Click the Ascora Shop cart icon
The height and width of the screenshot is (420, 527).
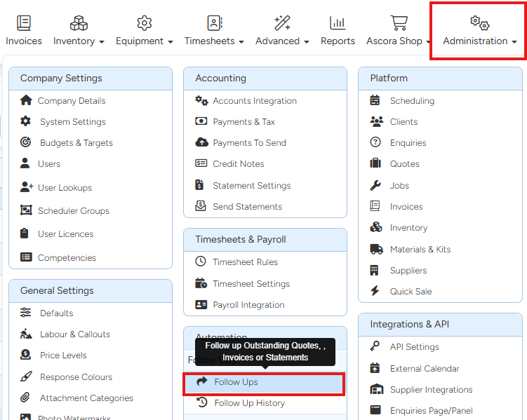click(399, 23)
